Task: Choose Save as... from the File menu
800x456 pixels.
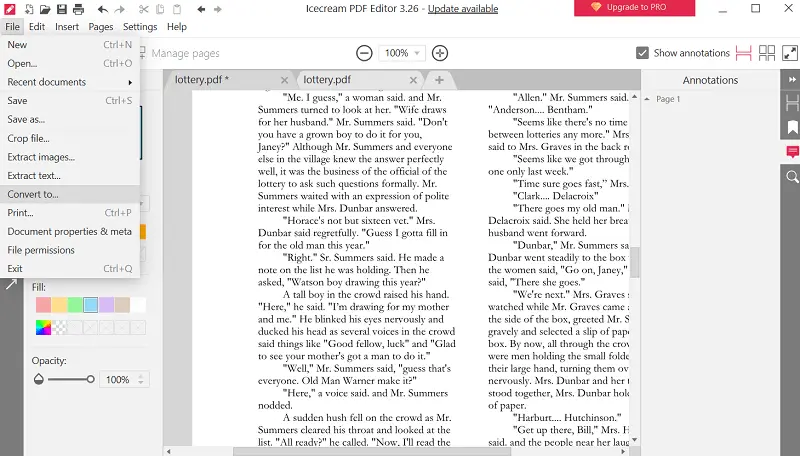Action: click(x=70, y=119)
